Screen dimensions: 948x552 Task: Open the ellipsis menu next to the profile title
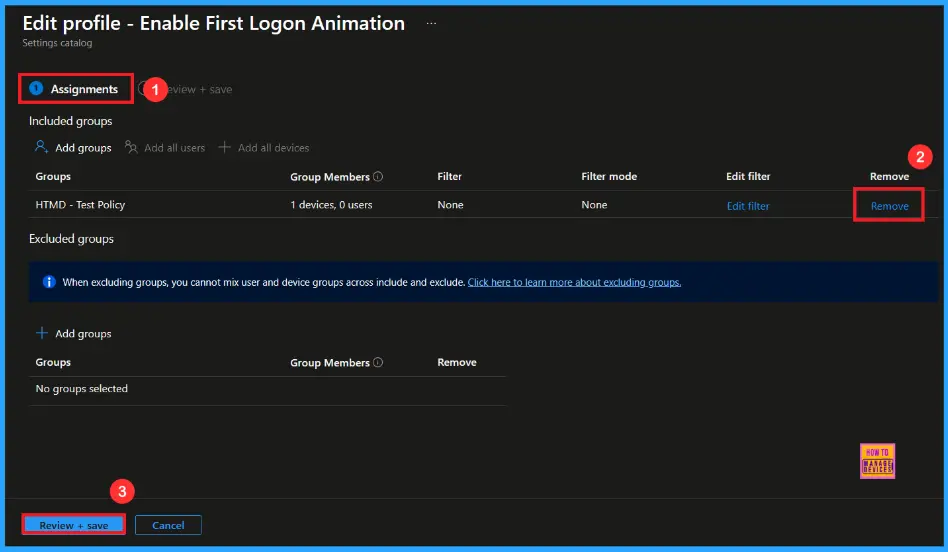click(x=431, y=22)
